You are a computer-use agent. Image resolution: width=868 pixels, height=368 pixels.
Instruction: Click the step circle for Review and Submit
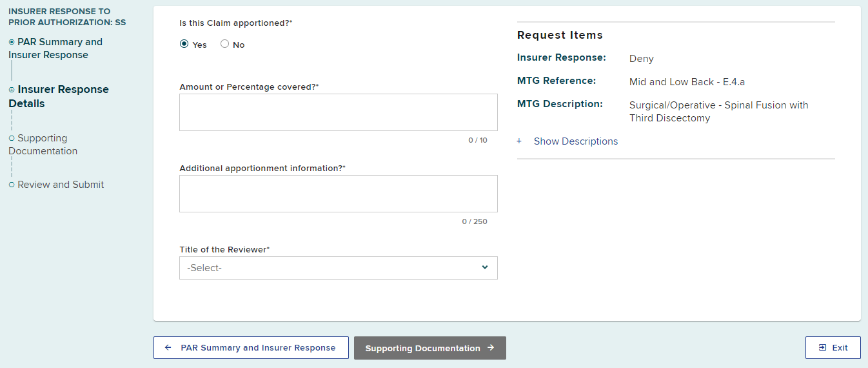(12, 185)
